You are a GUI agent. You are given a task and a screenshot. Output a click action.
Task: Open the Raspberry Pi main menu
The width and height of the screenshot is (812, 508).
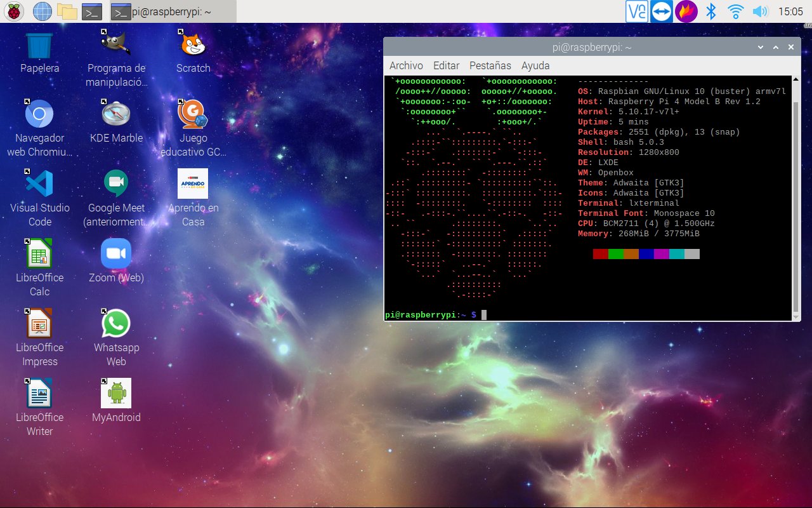tap(14, 11)
